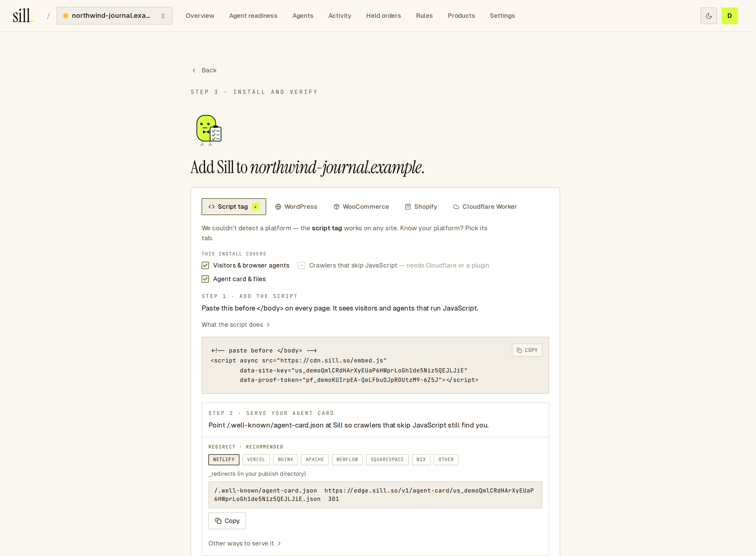Click the redirect rule code block
The height and width of the screenshot is (556, 756).
tap(375, 495)
